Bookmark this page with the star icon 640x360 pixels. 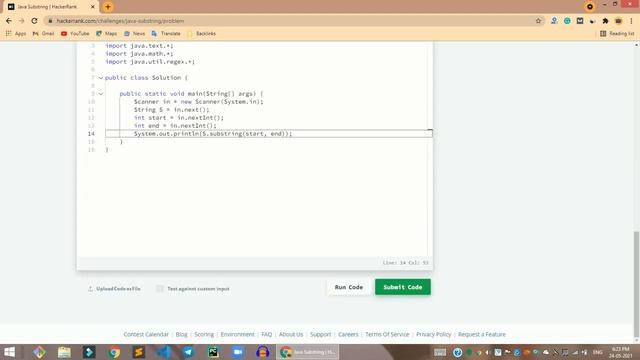tap(538, 21)
